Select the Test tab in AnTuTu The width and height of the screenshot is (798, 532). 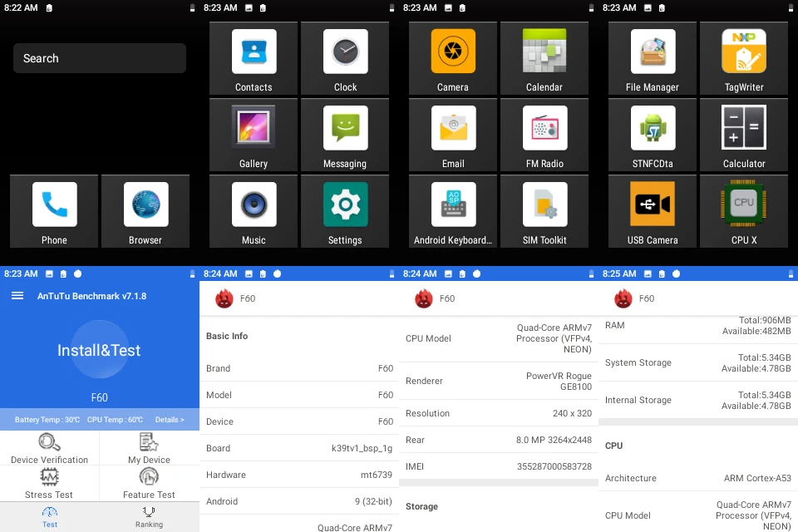[x=50, y=517]
